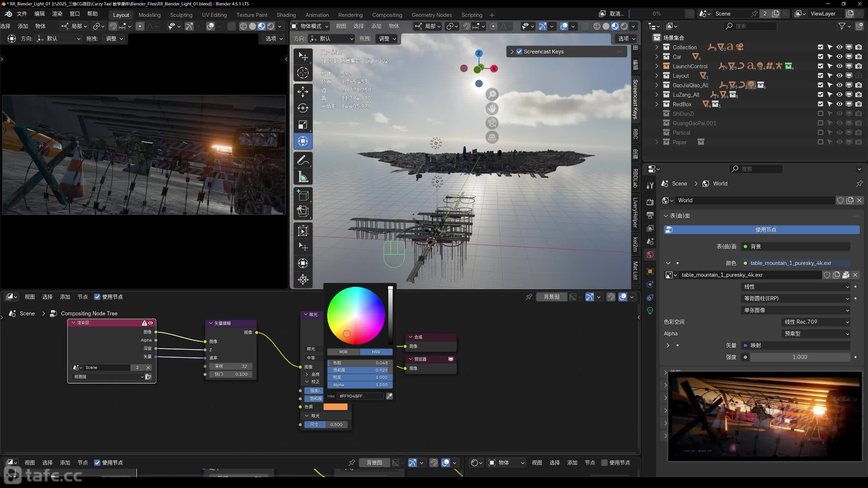Uncheck the Screencast Keys checkbox
Viewport: 868px width, 488px height.
(x=519, y=52)
